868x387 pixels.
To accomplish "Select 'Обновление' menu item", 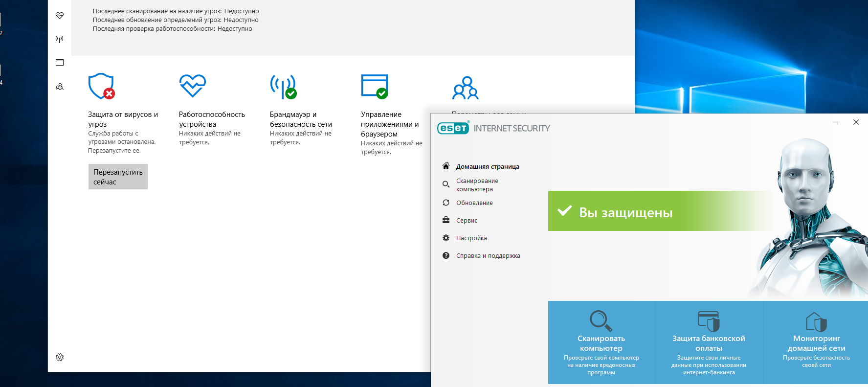I will click(x=474, y=203).
